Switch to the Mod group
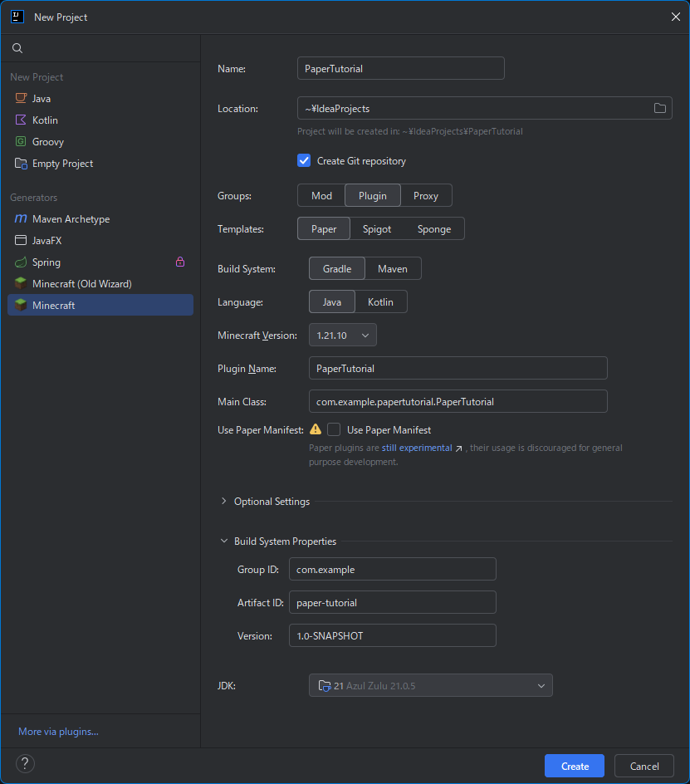The width and height of the screenshot is (690, 784). 321,196
